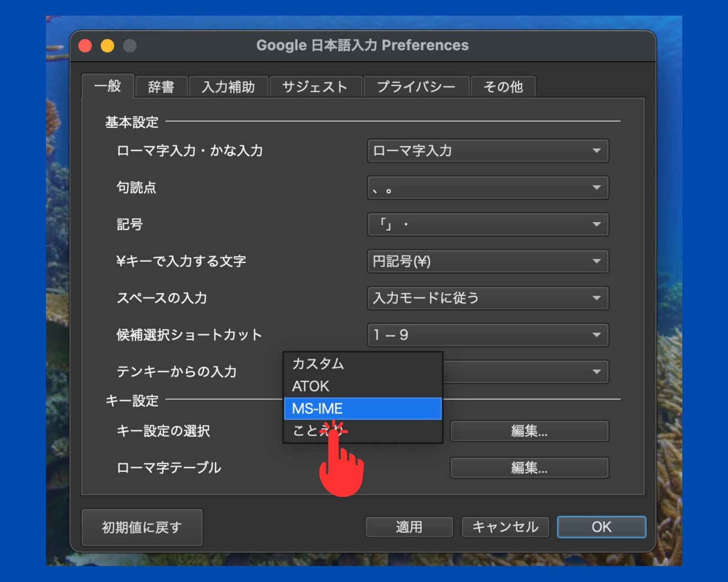Click the ローマ字テーブル label
The height and width of the screenshot is (582, 728).
[x=169, y=468]
